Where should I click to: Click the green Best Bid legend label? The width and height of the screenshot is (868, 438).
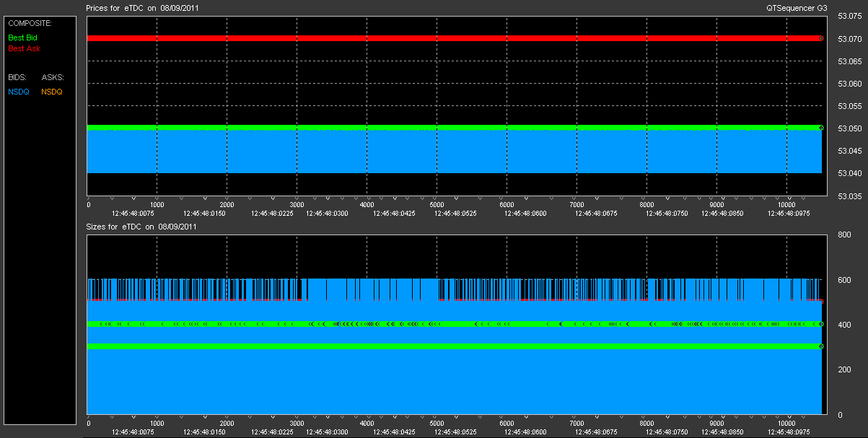coord(22,37)
